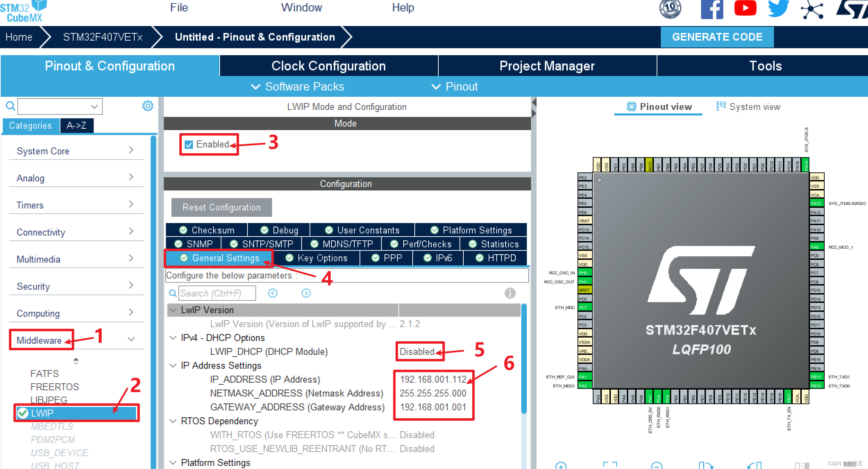
Task: Expand Computing category
Action: [76, 313]
